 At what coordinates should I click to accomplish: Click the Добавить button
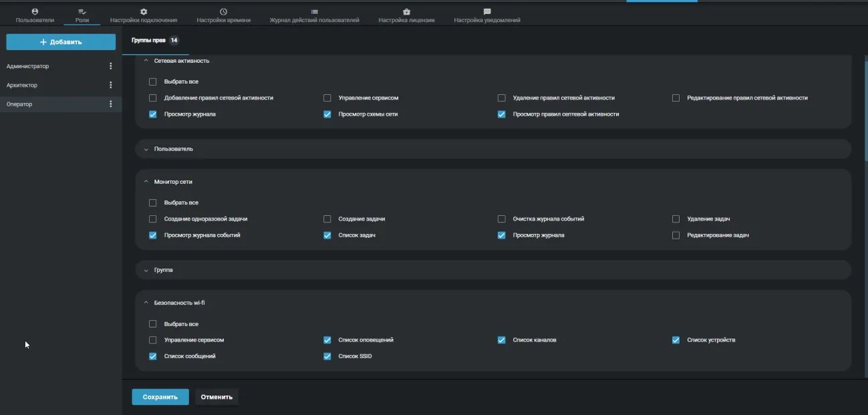(61, 42)
